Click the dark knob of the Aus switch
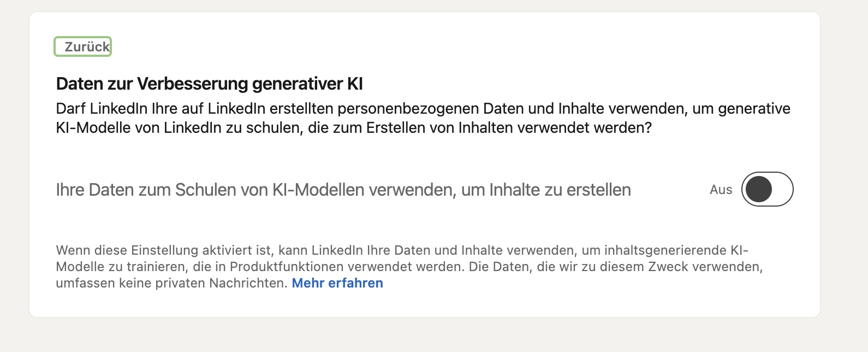868x352 pixels. pyautogui.click(x=758, y=190)
